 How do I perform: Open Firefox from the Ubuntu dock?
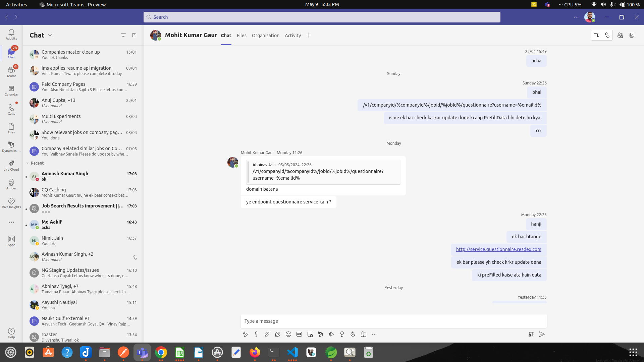point(255,352)
